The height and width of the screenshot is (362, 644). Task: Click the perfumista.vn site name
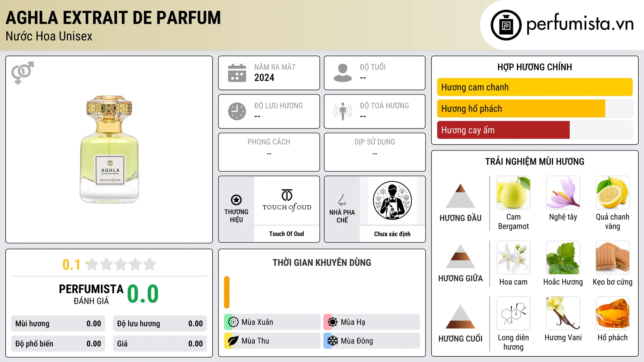[580, 24]
